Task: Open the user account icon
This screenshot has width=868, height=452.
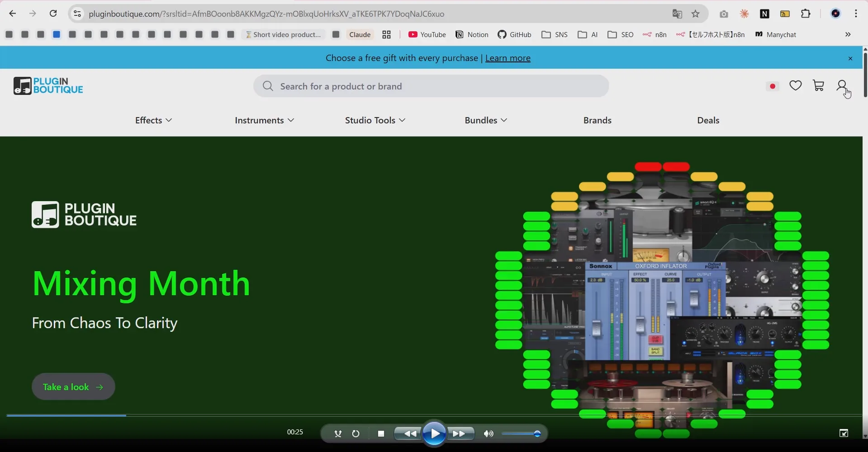Action: coord(841,85)
